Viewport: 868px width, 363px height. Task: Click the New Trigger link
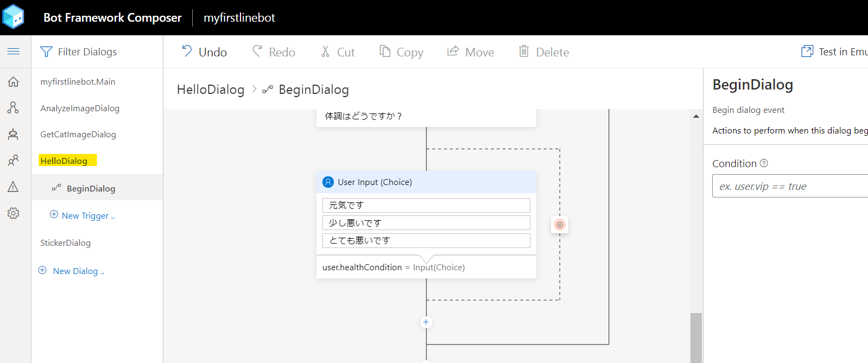[x=83, y=215]
